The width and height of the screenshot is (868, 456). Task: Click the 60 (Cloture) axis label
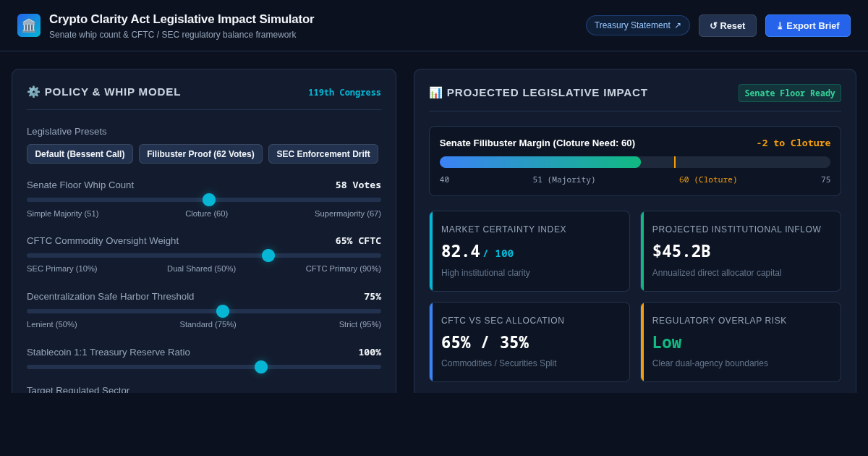708,180
